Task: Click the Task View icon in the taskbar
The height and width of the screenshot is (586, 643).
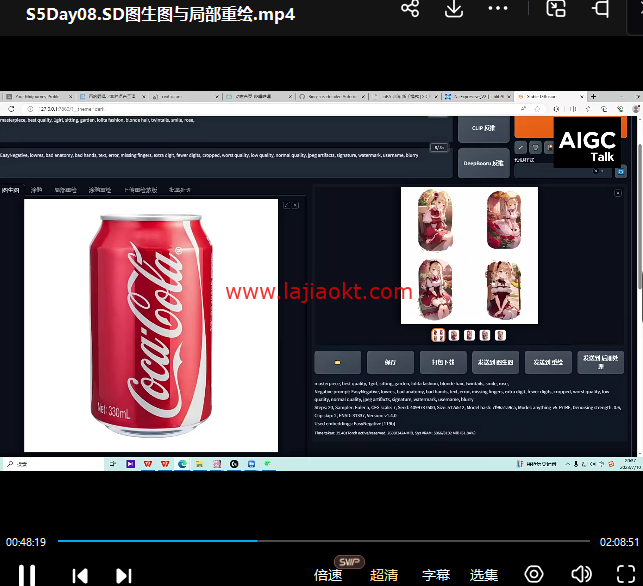Action: click(113, 464)
